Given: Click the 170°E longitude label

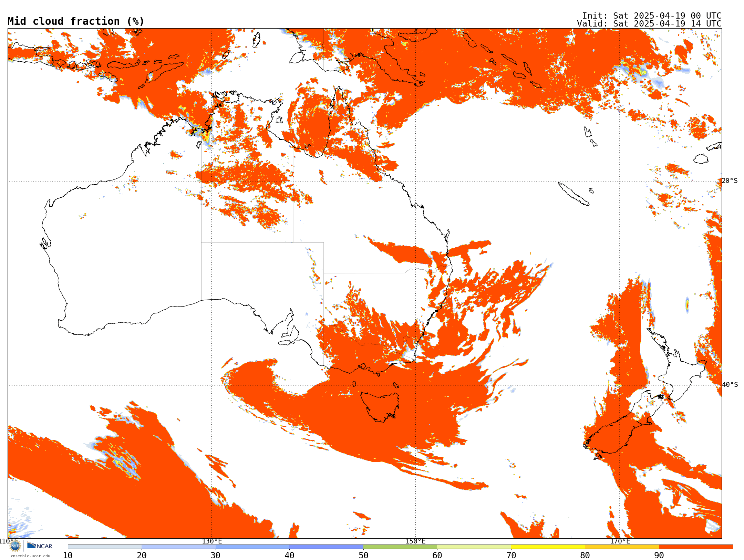Looking at the screenshot, I should pos(620,541).
